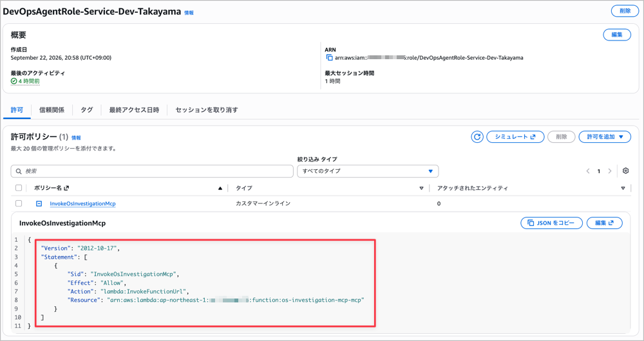Viewport: 644px width, 341px height.
Task: Click the JSON をコピー button
Action: pyautogui.click(x=552, y=223)
